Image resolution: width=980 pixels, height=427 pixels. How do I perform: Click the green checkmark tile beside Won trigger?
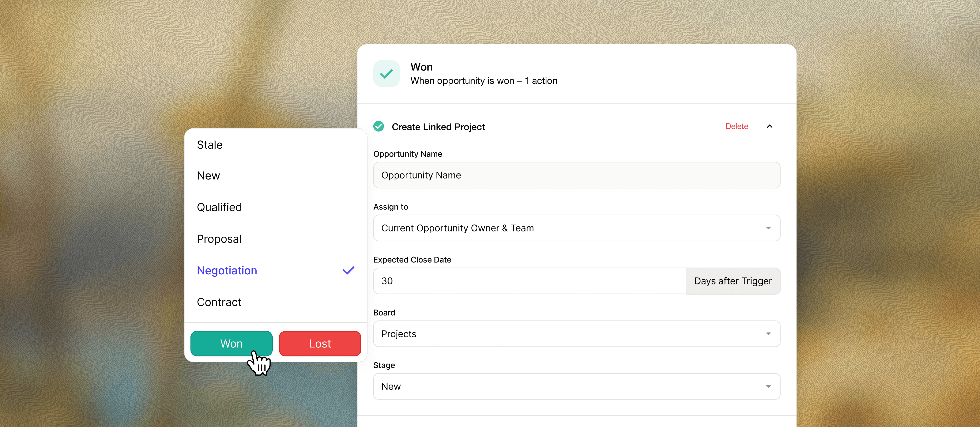click(x=386, y=73)
